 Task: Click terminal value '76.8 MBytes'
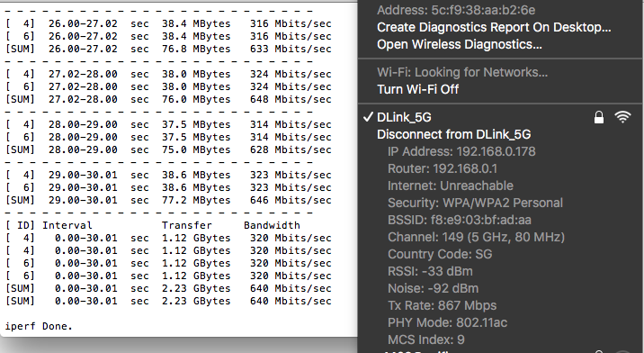point(196,49)
